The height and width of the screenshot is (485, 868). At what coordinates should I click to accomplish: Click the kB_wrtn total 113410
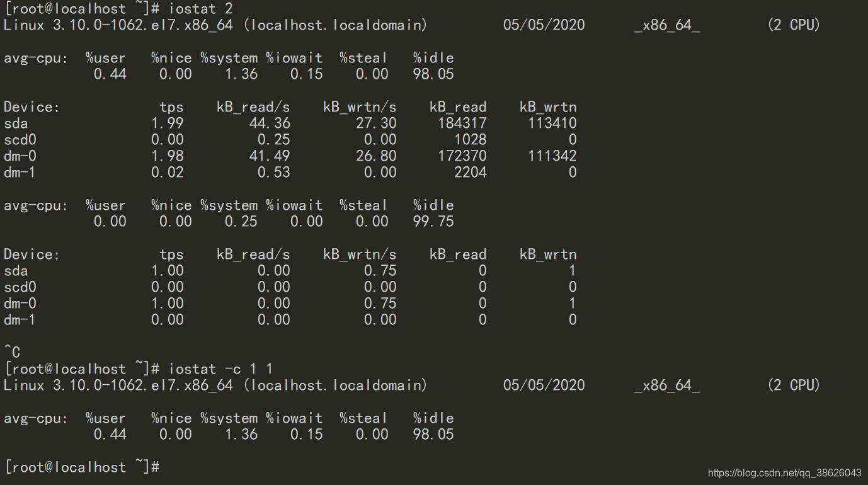tap(552, 123)
